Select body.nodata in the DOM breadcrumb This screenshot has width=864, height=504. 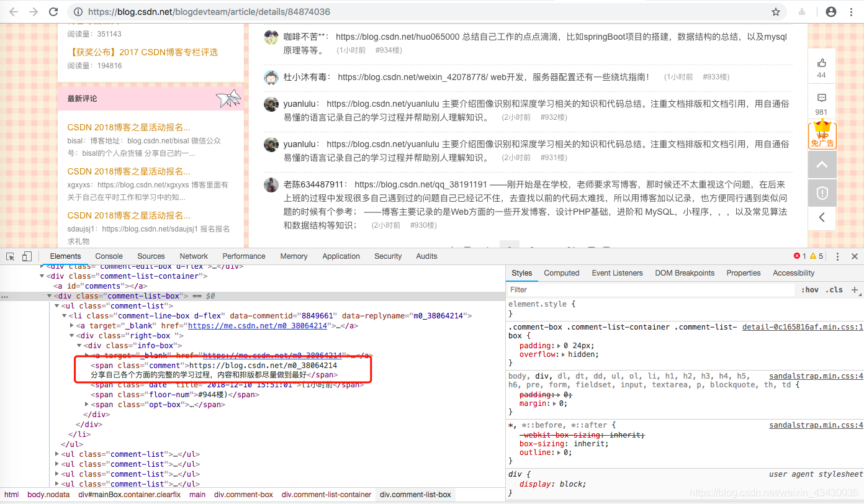point(48,495)
